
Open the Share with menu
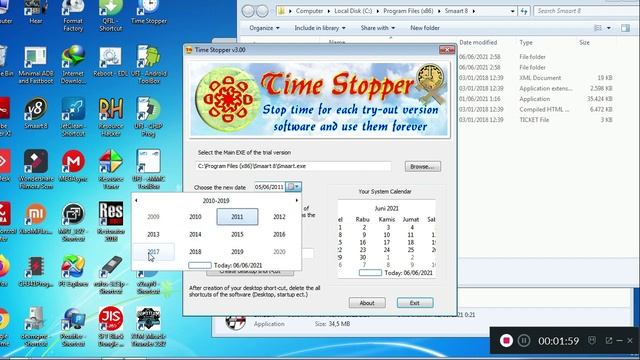pos(378,28)
